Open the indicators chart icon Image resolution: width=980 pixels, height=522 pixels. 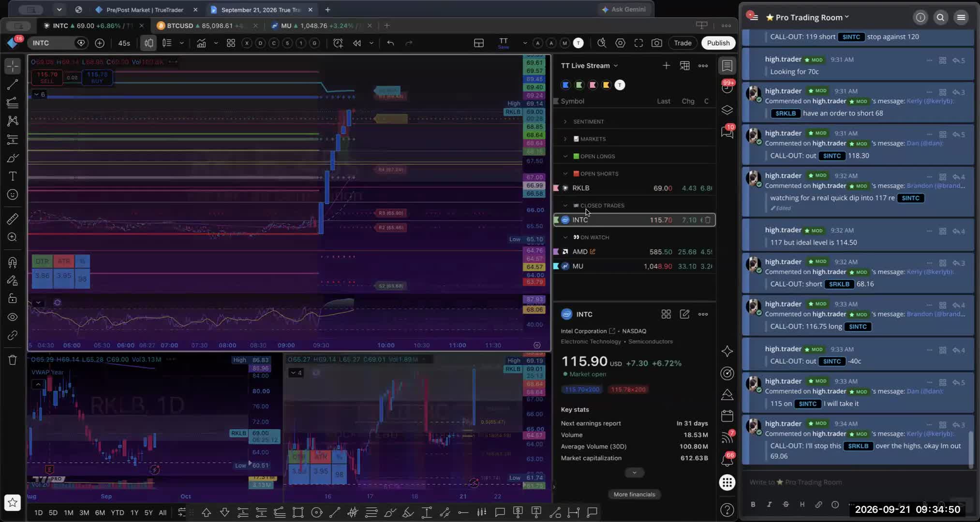click(x=201, y=43)
